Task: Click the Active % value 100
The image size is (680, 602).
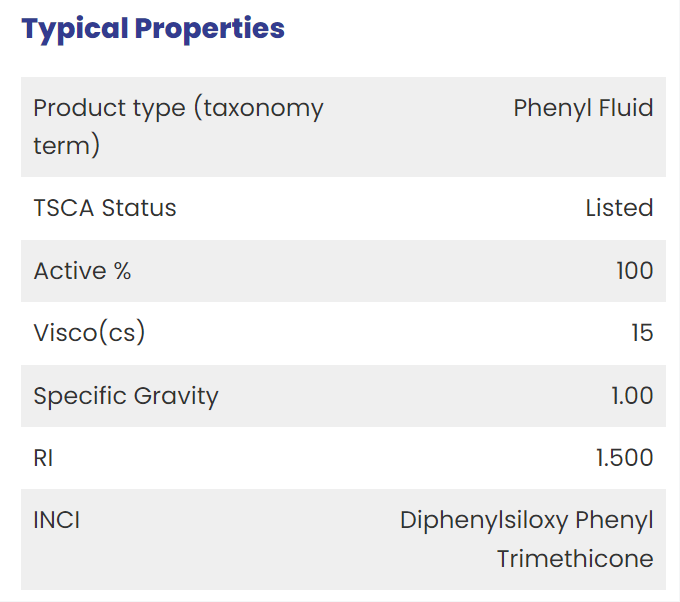Action: click(x=635, y=271)
